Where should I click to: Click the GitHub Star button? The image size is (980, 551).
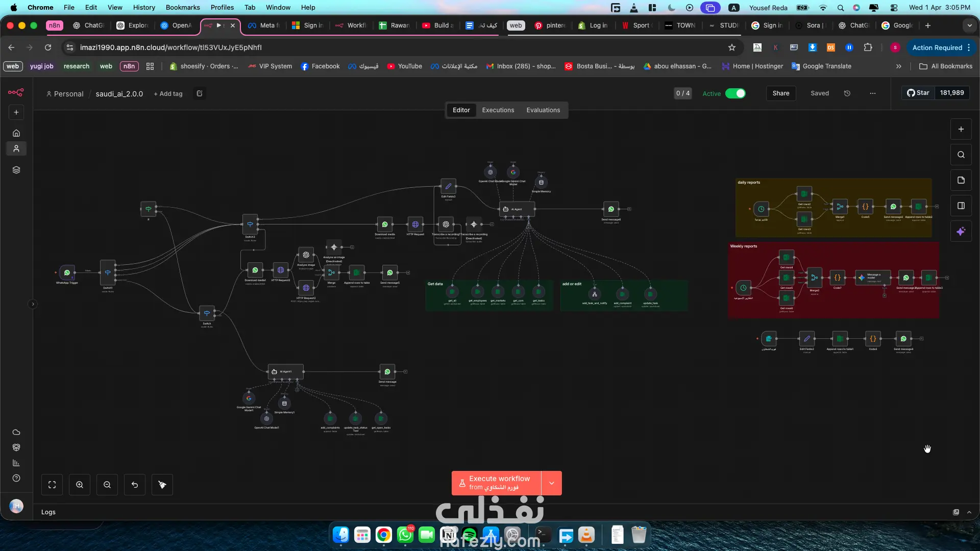click(918, 93)
